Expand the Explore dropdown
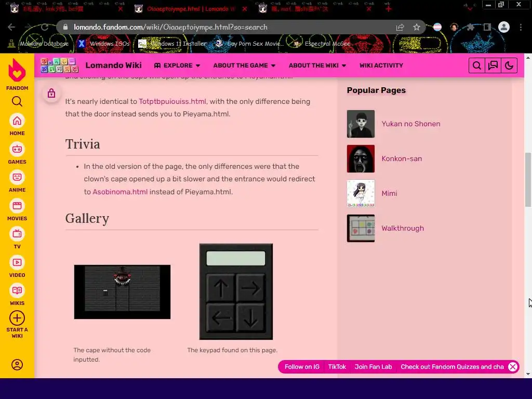This screenshot has width=532, height=399. click(x=177, y=65)
